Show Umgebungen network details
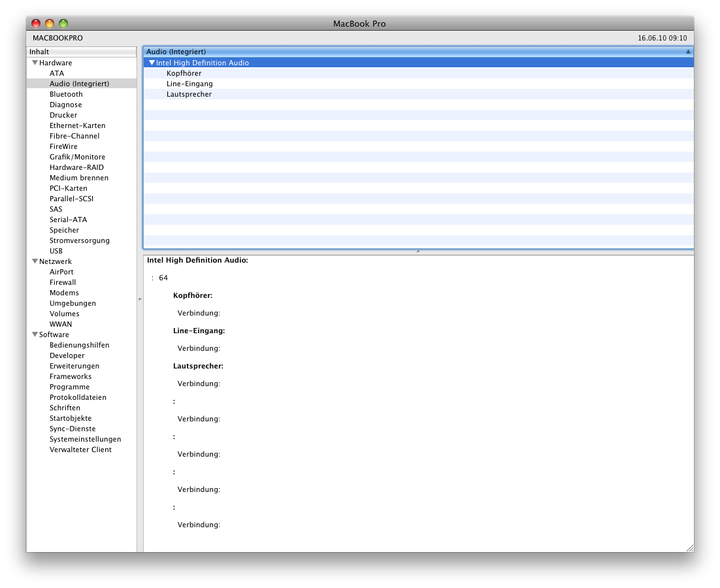This screenshot has height=588, width=720. (x=73, y=303)
